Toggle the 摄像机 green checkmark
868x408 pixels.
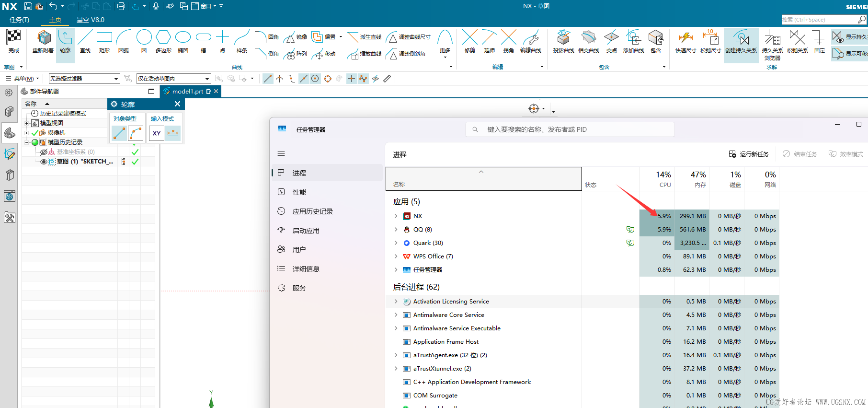[x=35, y=133]
